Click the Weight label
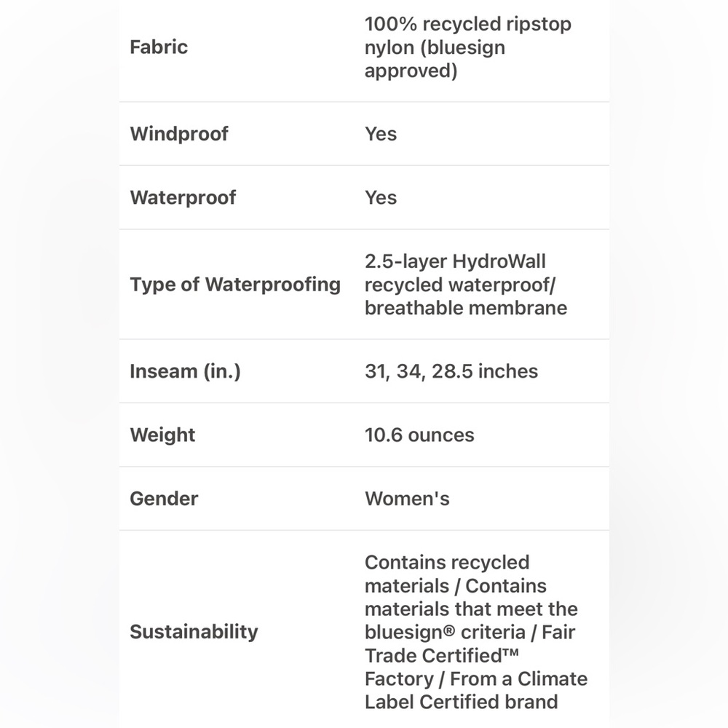The width and height of the screenshot is (728, 728). (162, 435)
